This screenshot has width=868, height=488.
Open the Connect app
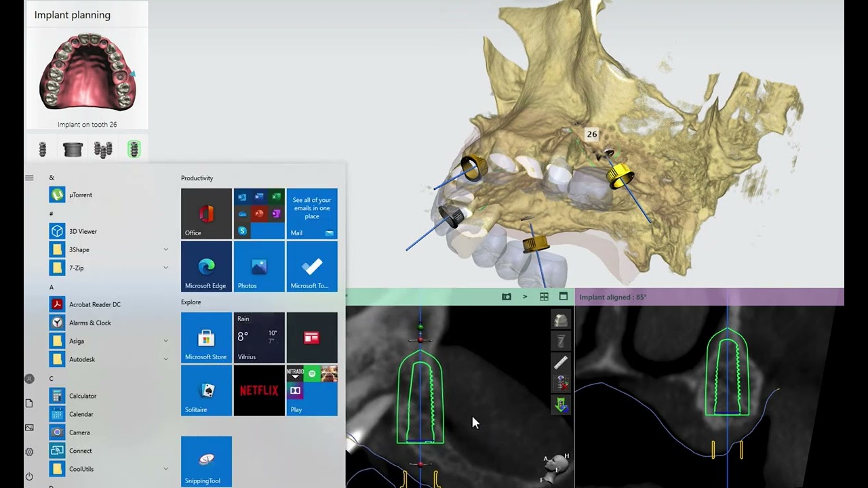click(x=108, y=451)
